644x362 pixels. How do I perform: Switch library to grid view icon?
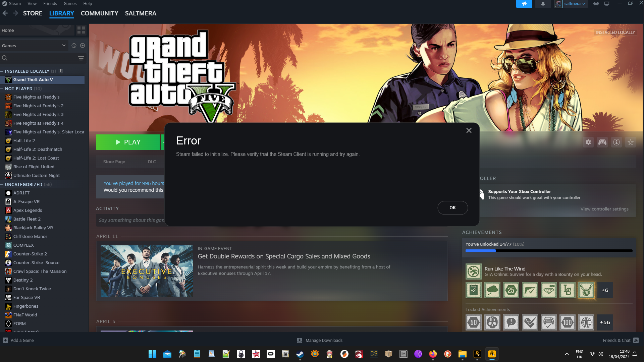81,30
